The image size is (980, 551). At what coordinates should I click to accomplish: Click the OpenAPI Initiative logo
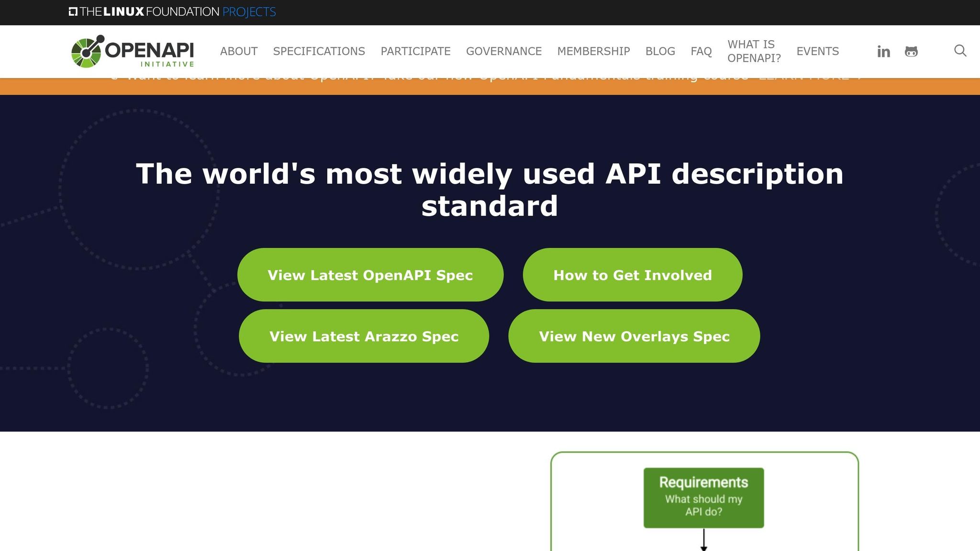coord(133,51)
